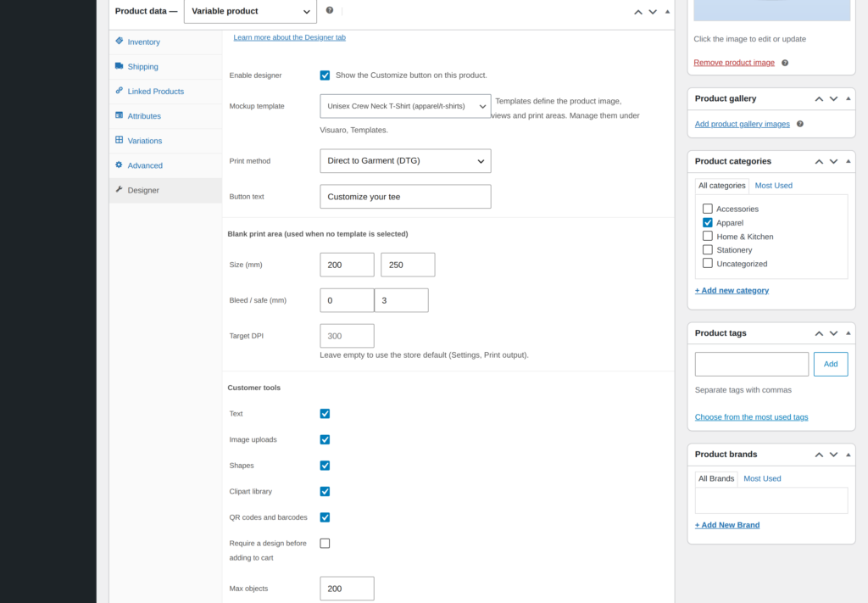Open the Inventory tab
868x603 pixels.
coord(165,42)
